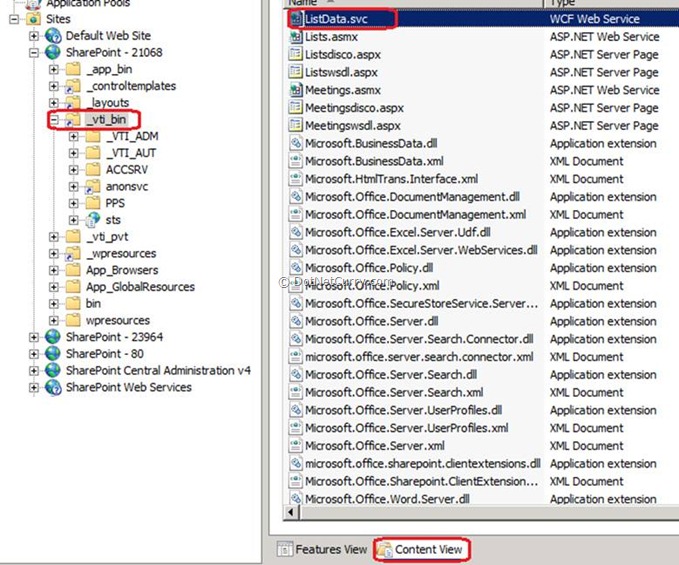Select Microsoft.Office.Server.UserProfiles.xml file

click(x=407, y=428)
